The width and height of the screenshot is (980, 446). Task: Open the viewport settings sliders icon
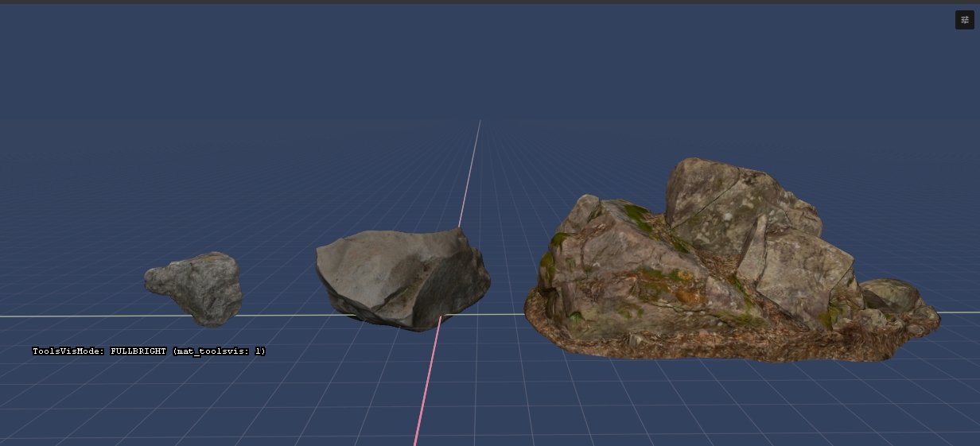point(964,20)
